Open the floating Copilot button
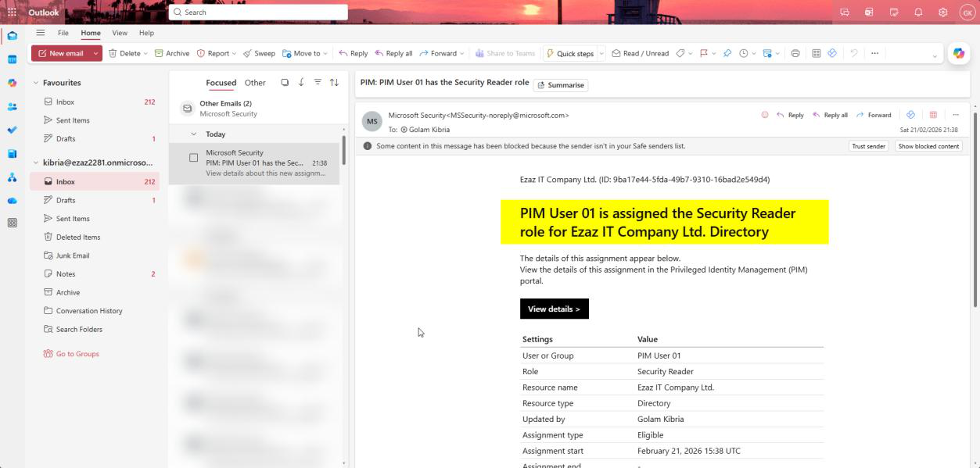Screen dimensions: 980x468 click(x=958, y=53)
